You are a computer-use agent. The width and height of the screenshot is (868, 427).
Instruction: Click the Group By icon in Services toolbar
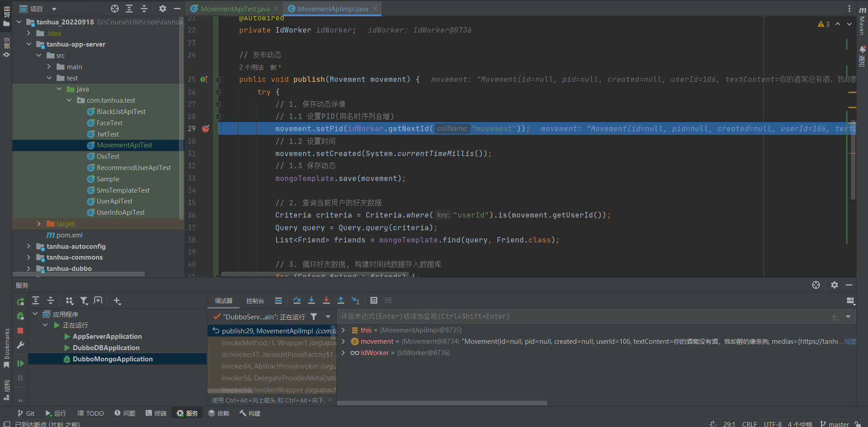[x=69, y=301]
